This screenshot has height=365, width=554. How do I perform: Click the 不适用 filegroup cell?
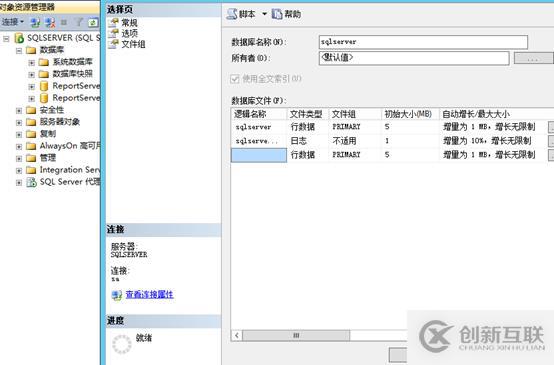coord(355,141)
